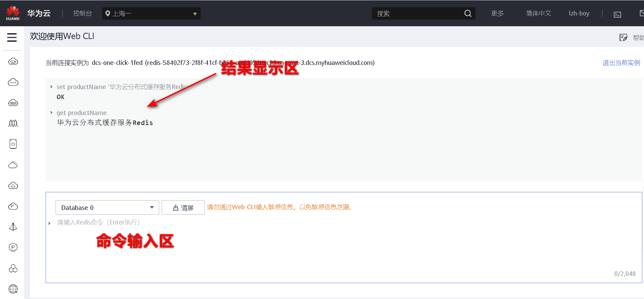644x299 pixels.
Task: Click 退出当前实例 to exit the instance
Action: 621,63
